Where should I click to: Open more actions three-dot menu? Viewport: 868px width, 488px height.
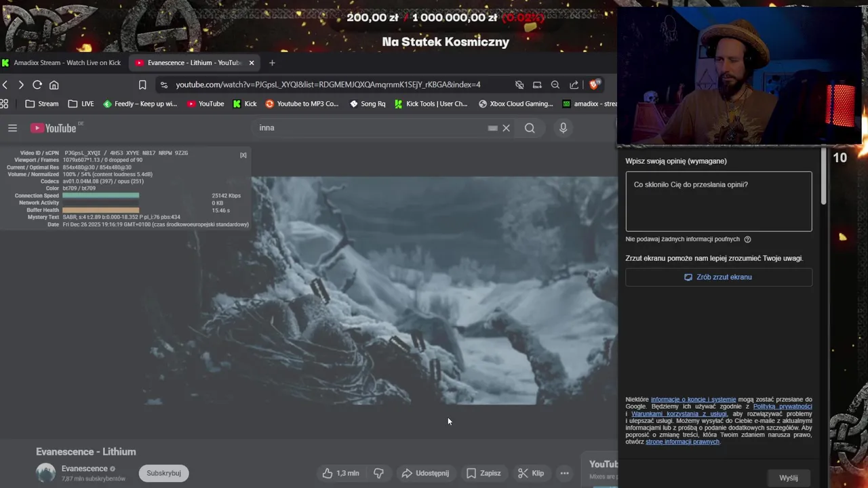coord(564,473)
